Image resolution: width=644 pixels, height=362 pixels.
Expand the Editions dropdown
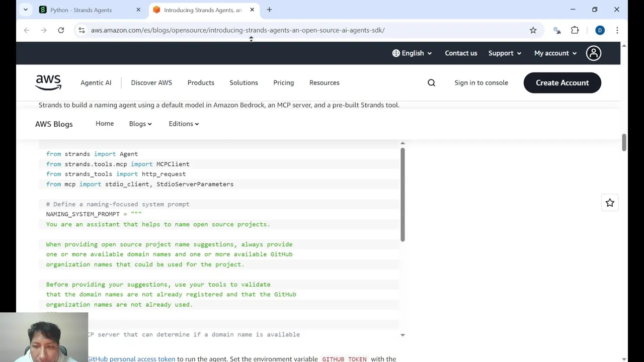[184, 124]
